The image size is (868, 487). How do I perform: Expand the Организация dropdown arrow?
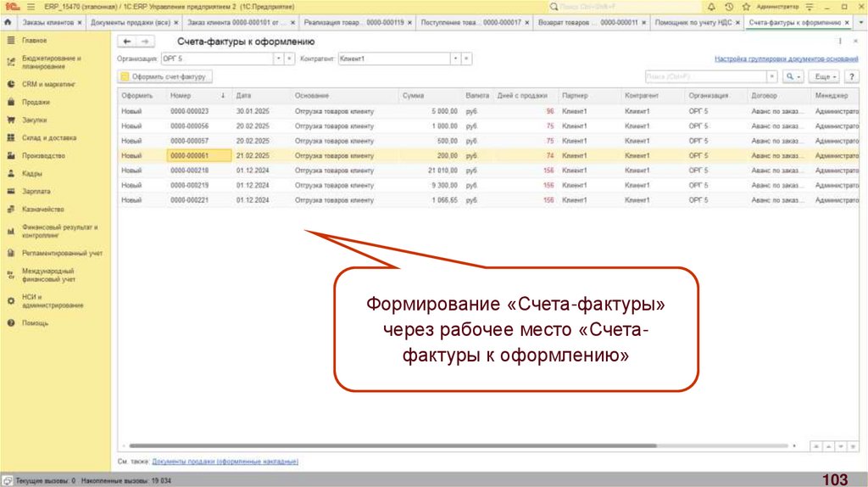[278, 59]
